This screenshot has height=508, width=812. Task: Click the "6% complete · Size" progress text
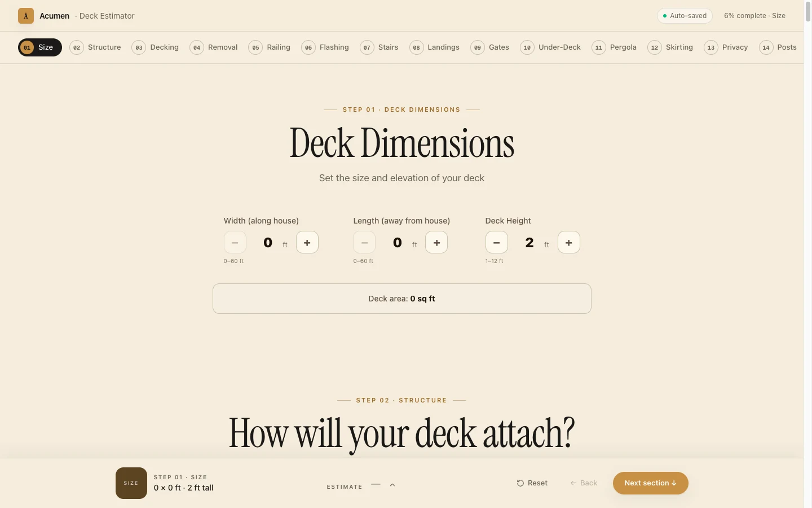click(x=754, y=16)
